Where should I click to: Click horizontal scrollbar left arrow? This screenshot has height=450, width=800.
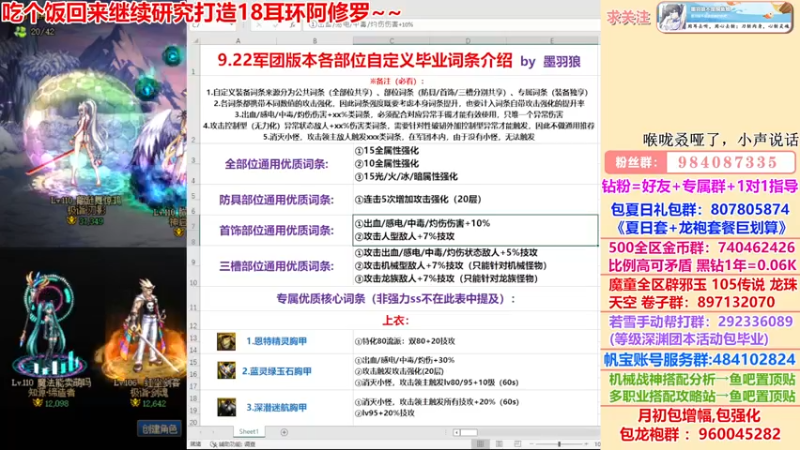[457, 432]
